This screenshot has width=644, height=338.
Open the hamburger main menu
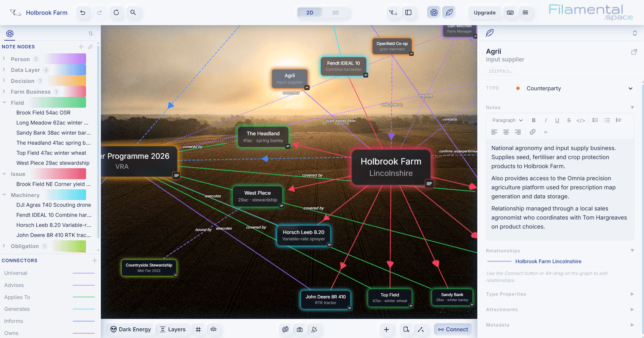pos(525,13)
